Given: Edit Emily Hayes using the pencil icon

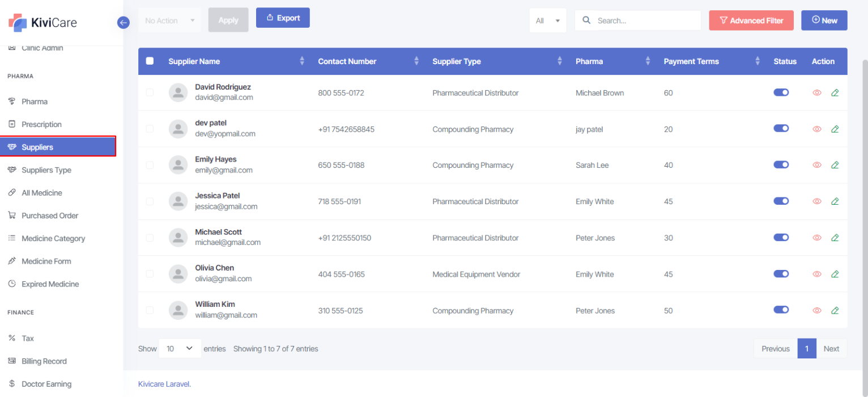Looking at the screenshot, I should [835, 165].
